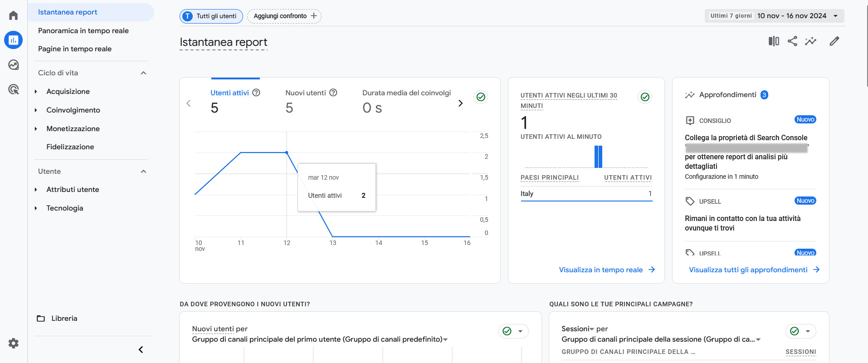
Task: Expand the Tecnologia tree arrow
Action: coord(36,208)
